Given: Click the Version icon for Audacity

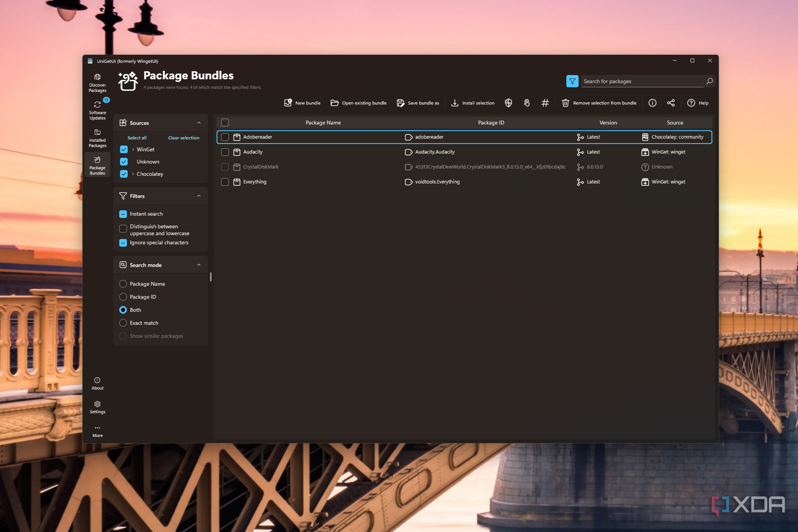Looking at the screenshot, I should pyautogui.click(x=580, y=152).
